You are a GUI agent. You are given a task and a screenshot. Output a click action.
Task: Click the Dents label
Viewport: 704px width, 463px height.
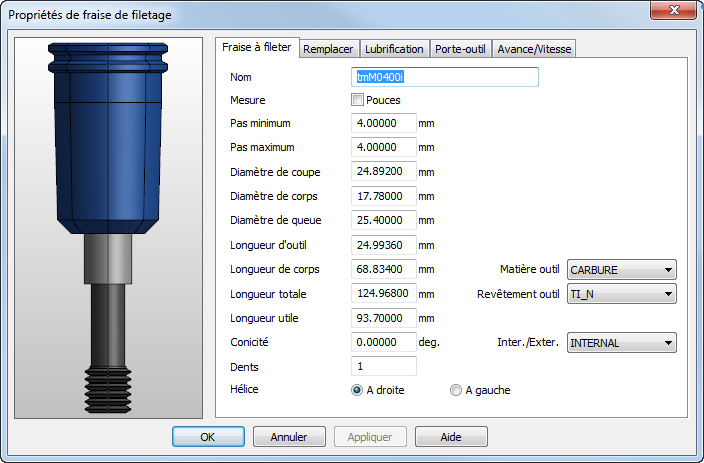244,367
